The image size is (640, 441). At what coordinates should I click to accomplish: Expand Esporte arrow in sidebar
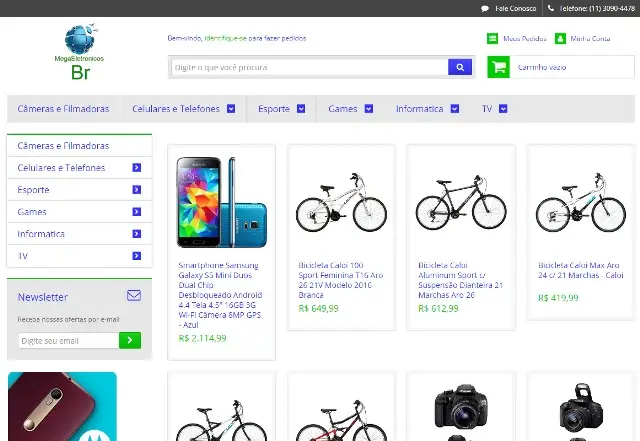137,190
